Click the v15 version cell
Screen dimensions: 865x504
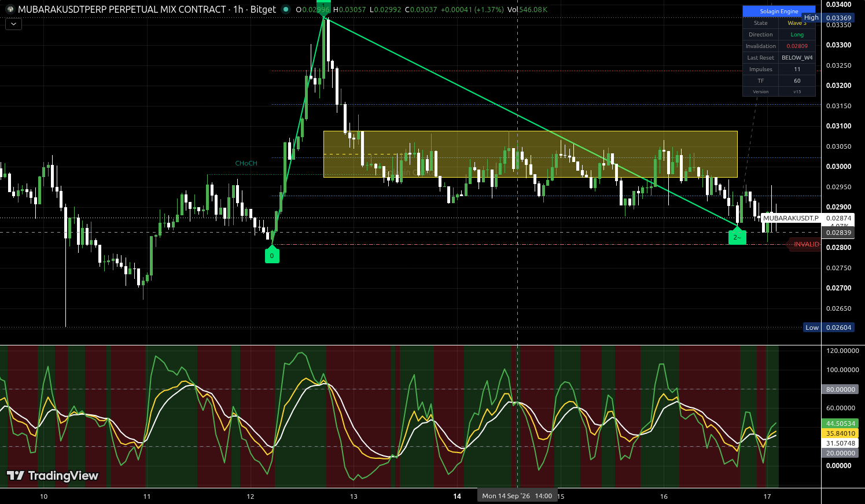(797, 91)
